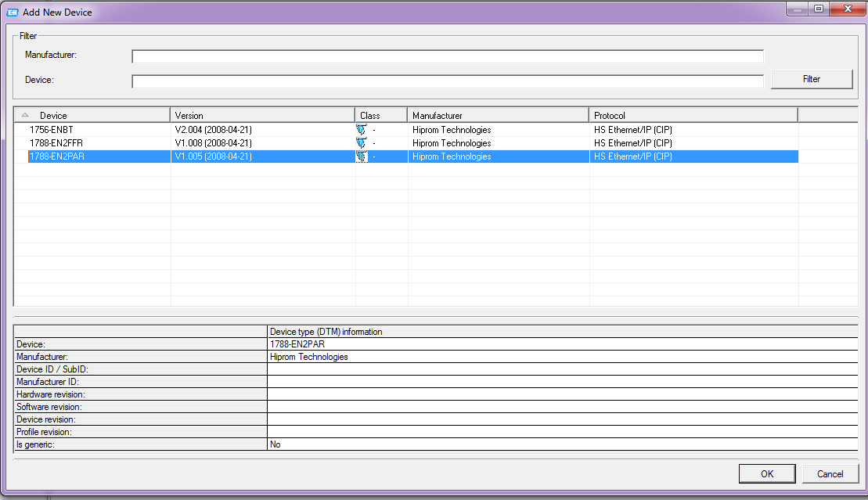868x500 pixels.
Task: Select the 1756-ENBT device row
Action: [52, 130]
